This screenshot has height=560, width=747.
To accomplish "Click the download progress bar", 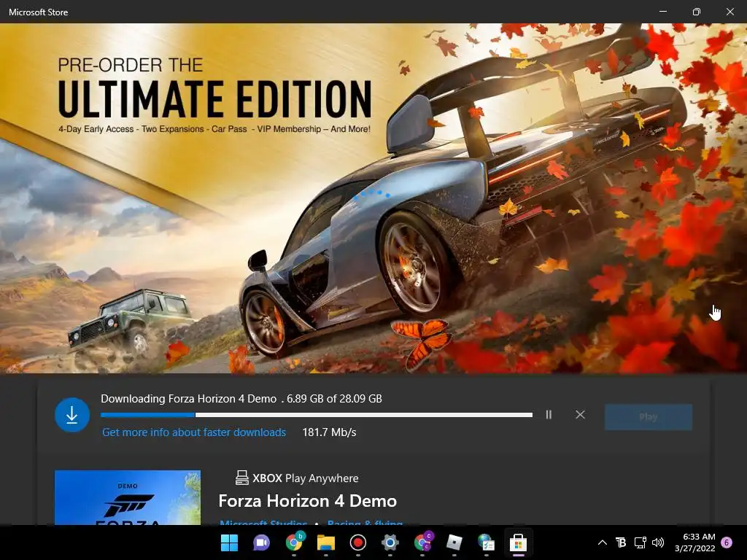I will pyautogui.click(x=317, y=415).
